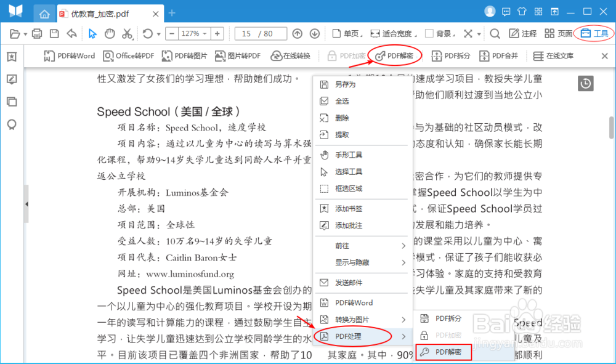Close the tools ribbon with X
The height and width of the screenshot is (364, 616).
(x=605, y=56)
